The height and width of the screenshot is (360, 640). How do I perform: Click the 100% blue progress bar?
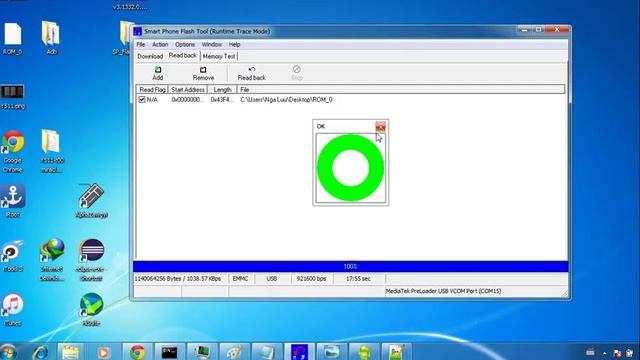coord(351,267)
